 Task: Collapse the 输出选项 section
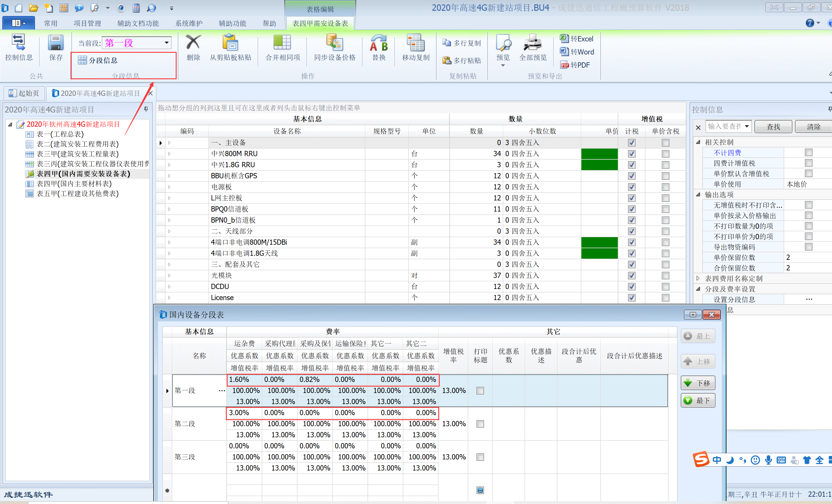click(698, 194)
